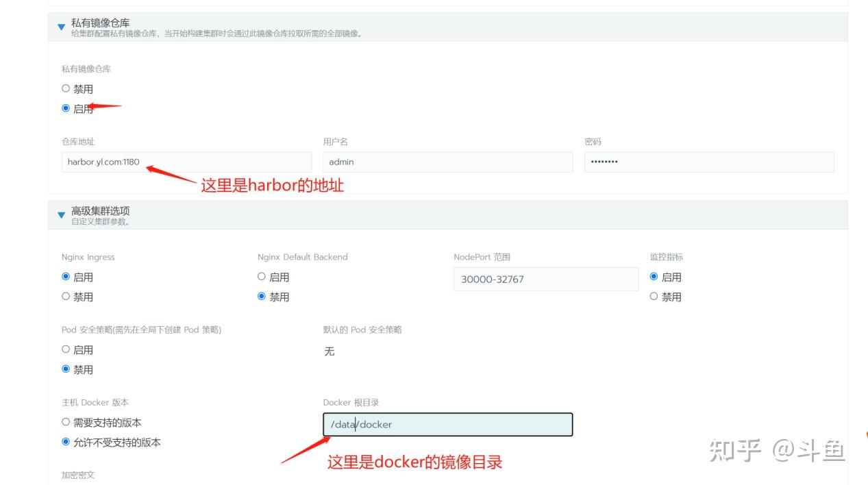Click the NodePort 范围 label

tap(482, 257)
